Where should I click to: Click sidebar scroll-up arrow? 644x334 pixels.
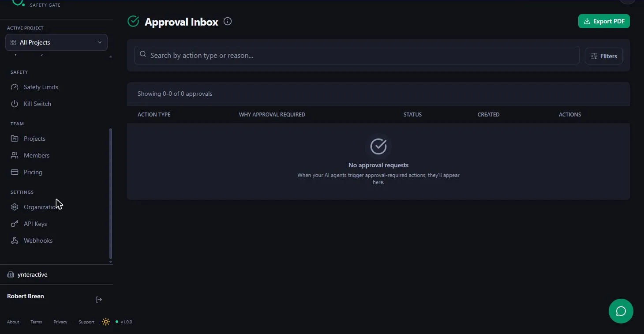110,56
